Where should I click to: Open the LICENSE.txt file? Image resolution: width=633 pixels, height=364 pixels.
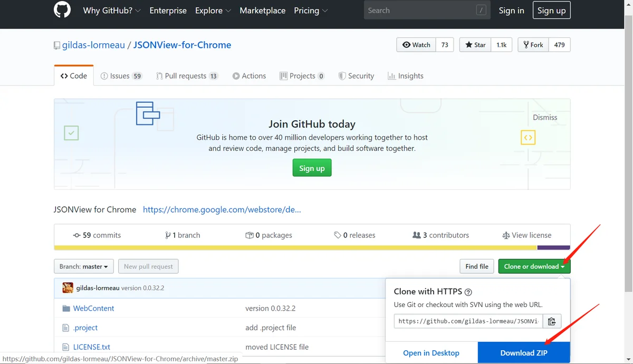click(x=92, y=347)
